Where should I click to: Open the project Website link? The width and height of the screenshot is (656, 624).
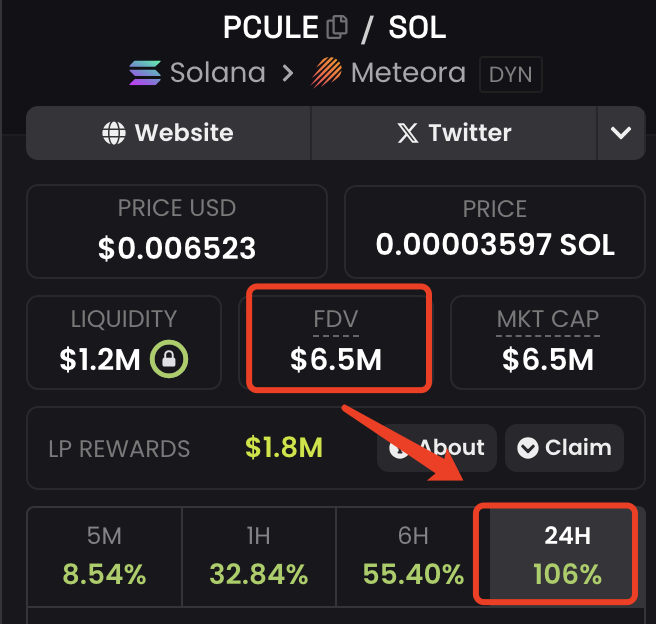[169, 133]
